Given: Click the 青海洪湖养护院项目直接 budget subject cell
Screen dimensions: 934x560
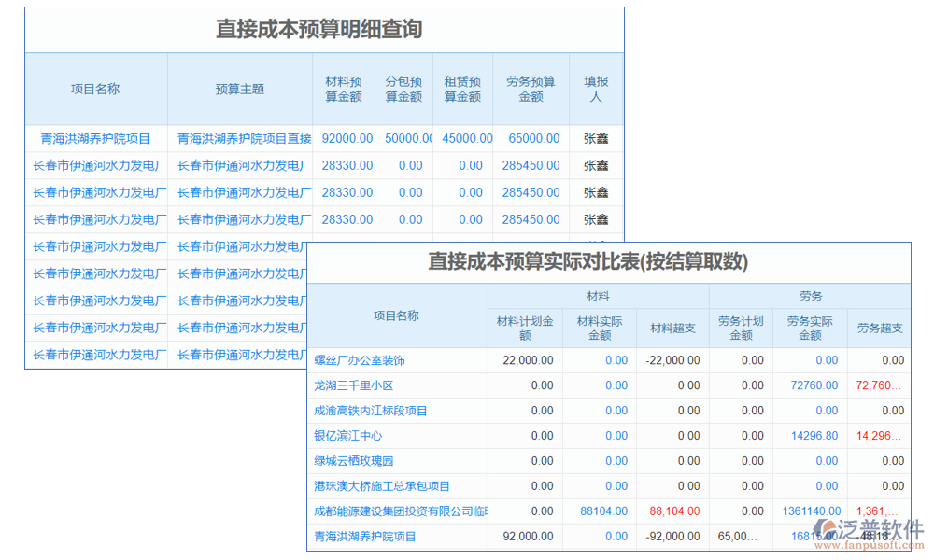Looking at the screenshot, I should pos(240,138).
